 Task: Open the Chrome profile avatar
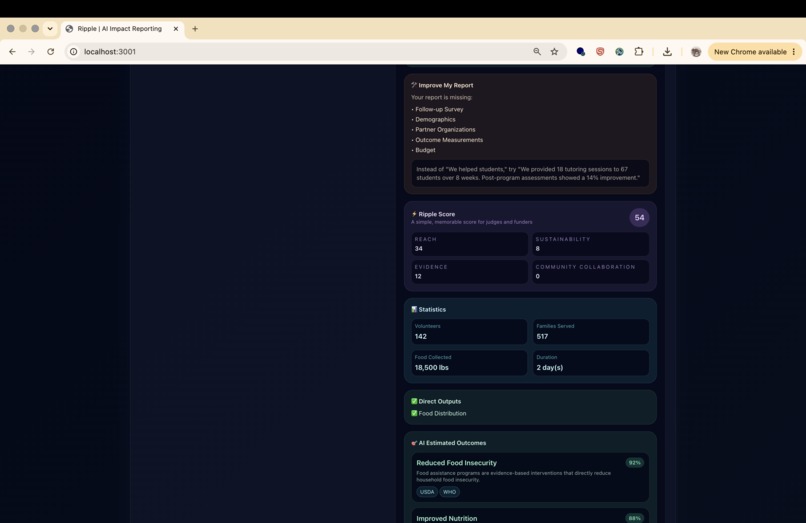(x=696, y=51)
